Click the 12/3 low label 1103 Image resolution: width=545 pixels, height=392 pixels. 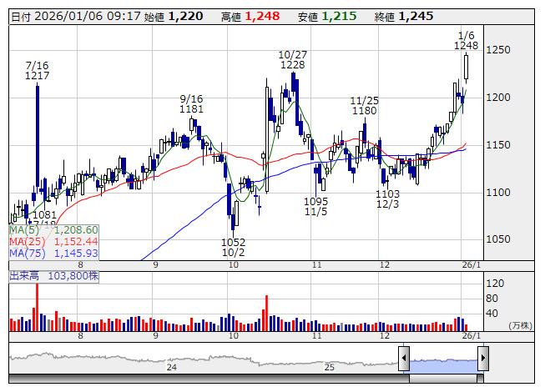(387, 193)
